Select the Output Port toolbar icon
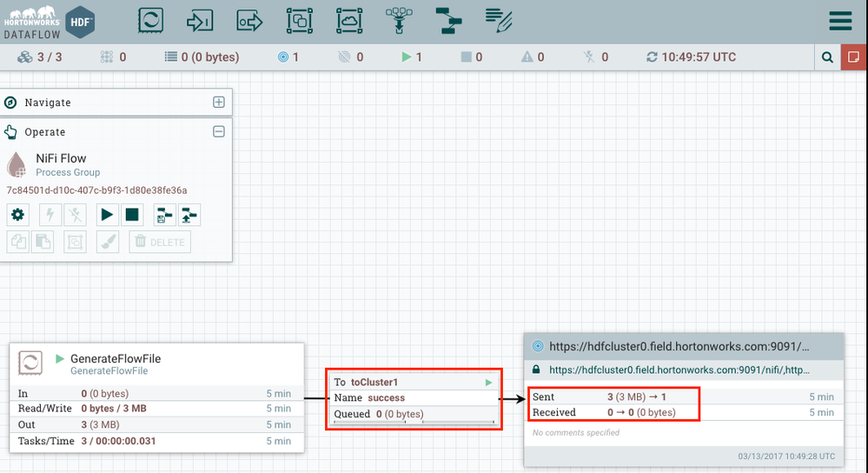868x473 pixels. point(249,21)
